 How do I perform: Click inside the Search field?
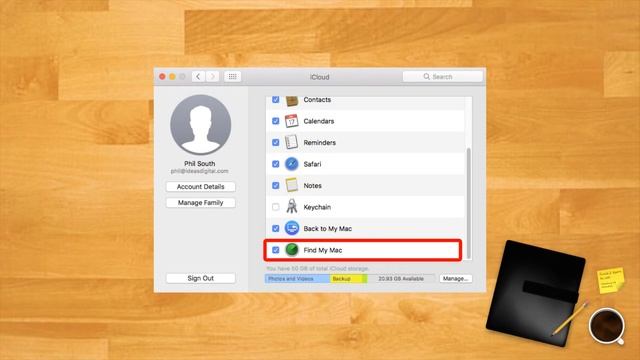442,76
